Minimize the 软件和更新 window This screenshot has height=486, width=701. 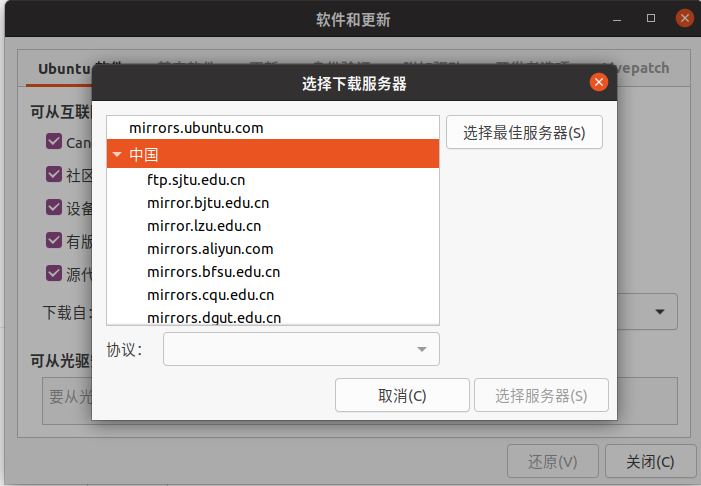tap(617, 19)
